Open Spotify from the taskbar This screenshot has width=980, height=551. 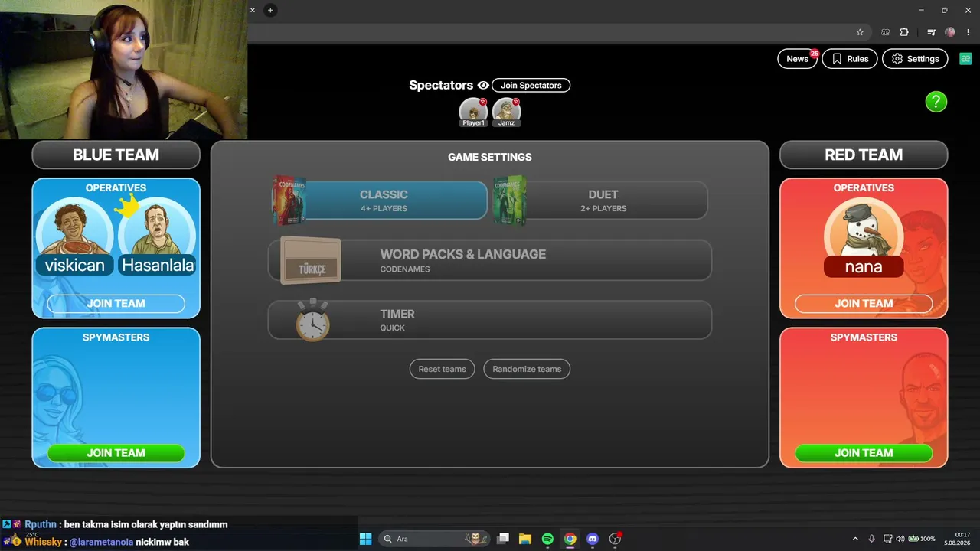pos(547,539)
